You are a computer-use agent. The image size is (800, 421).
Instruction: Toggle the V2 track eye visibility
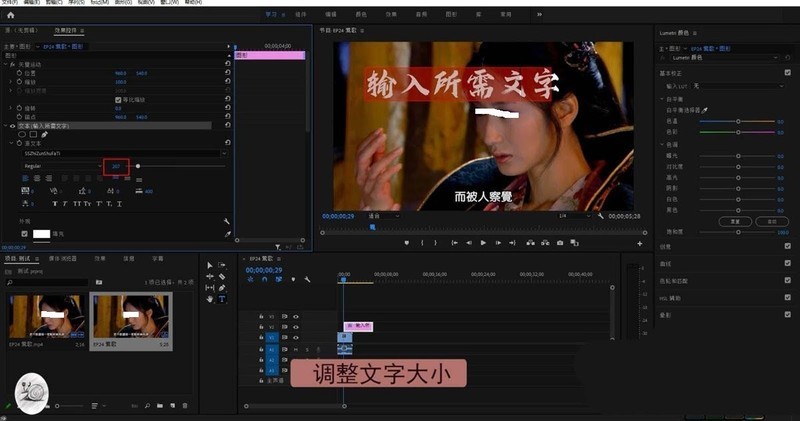click(x=295, y=327)
